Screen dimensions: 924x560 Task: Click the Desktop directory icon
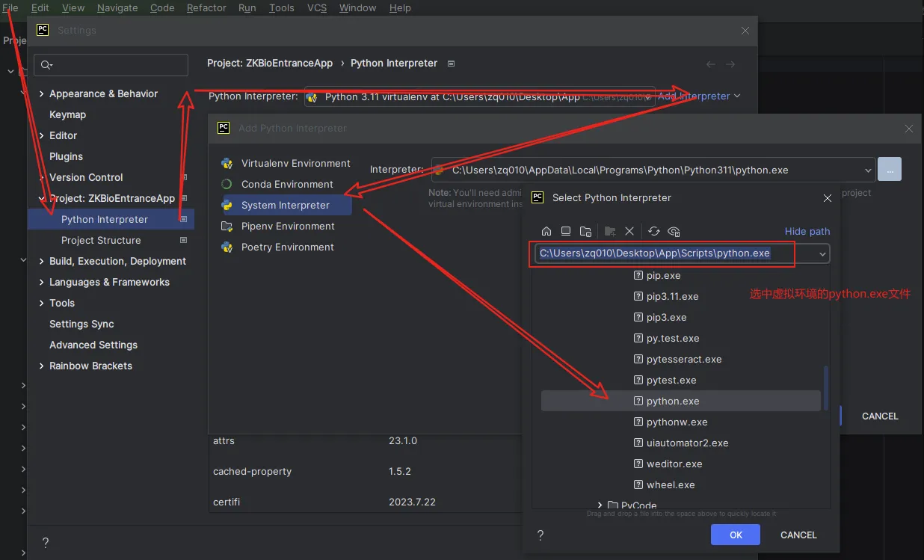[566, 232]
